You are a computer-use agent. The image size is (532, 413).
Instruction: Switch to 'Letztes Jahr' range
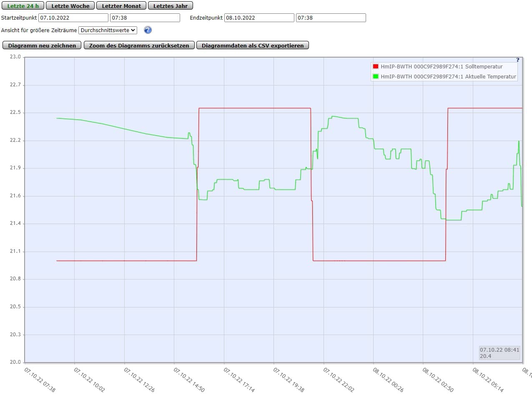[x=171, y=6]
